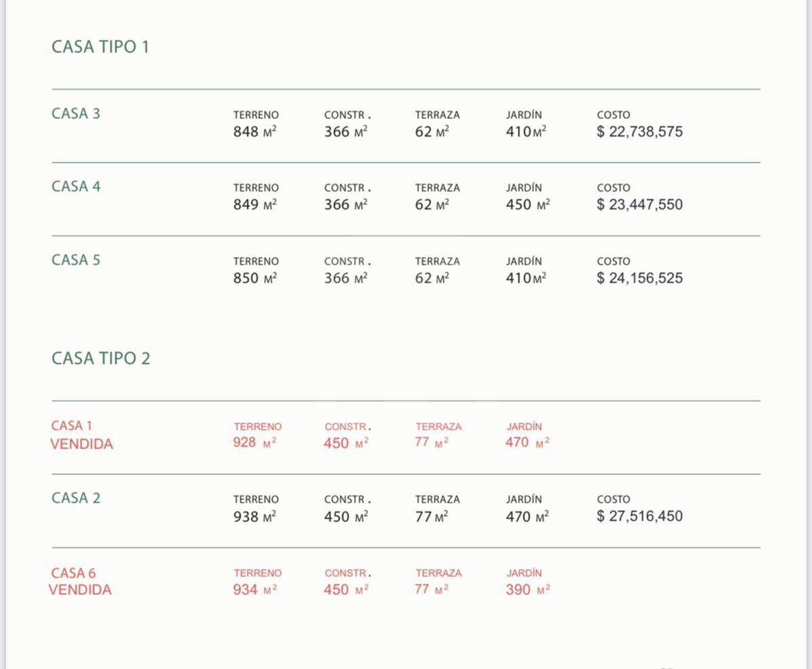
Task: Click the $ 22,738,575 cost value
Action: [x=639, y=132]
